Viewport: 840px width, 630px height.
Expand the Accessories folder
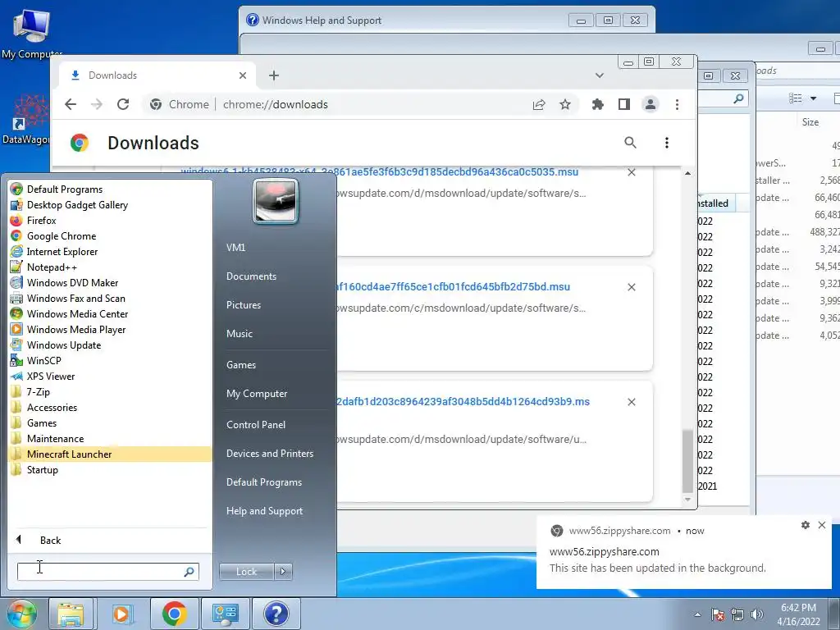[x=110, y=407]
